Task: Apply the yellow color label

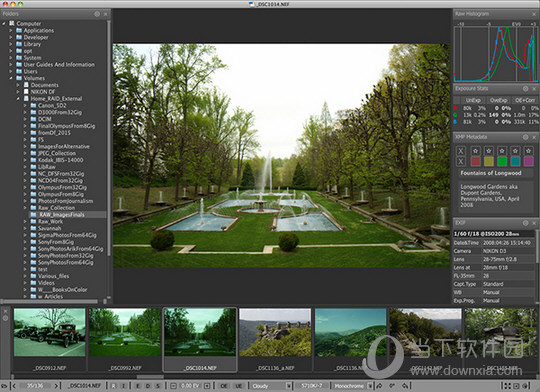Action: [x=489, y=161]
